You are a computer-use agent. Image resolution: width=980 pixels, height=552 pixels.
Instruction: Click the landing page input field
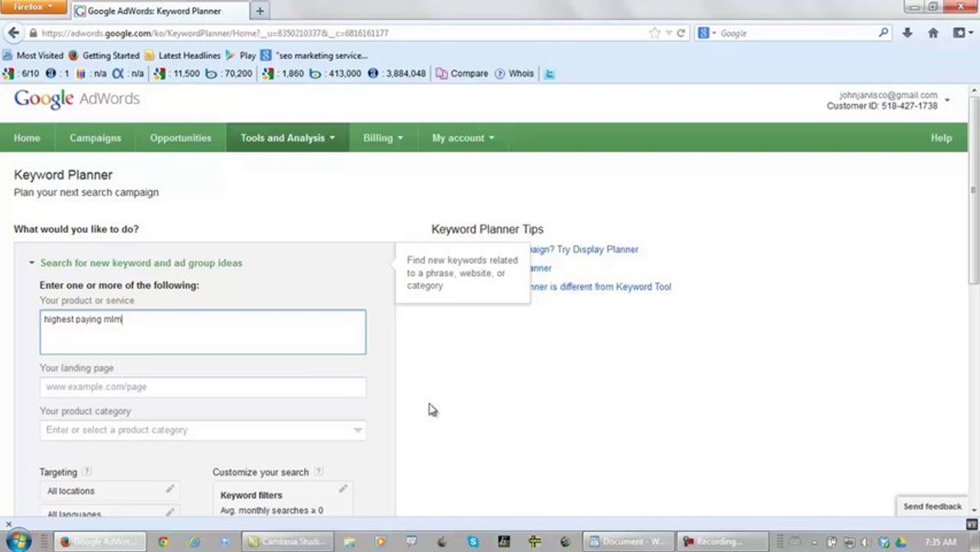[202, 387]
